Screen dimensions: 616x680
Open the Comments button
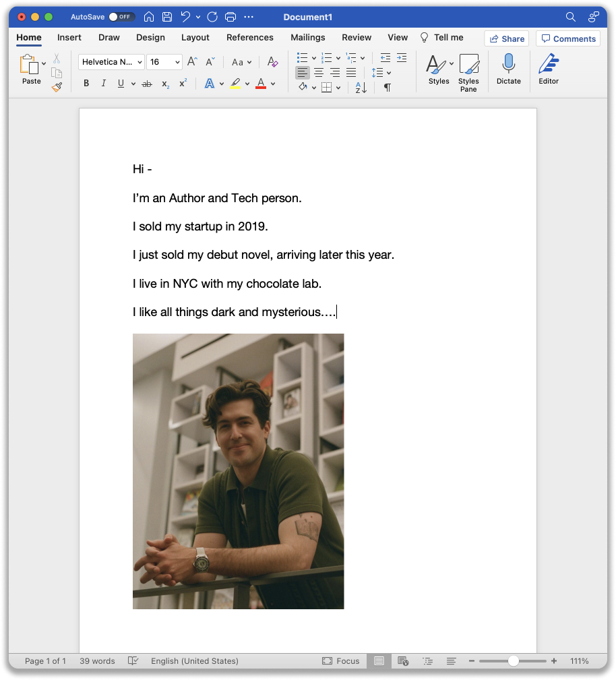point(568,38)
